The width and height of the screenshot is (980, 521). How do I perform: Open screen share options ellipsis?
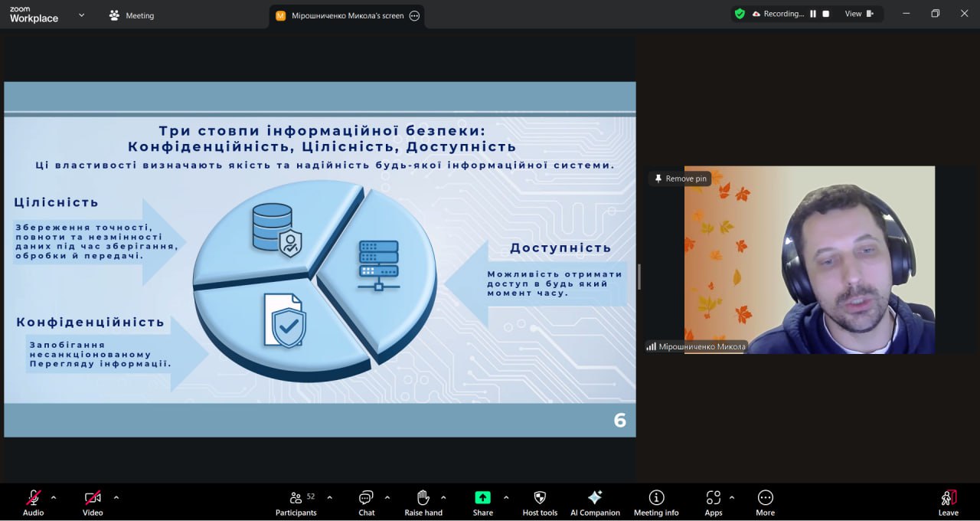coord(414,15)
